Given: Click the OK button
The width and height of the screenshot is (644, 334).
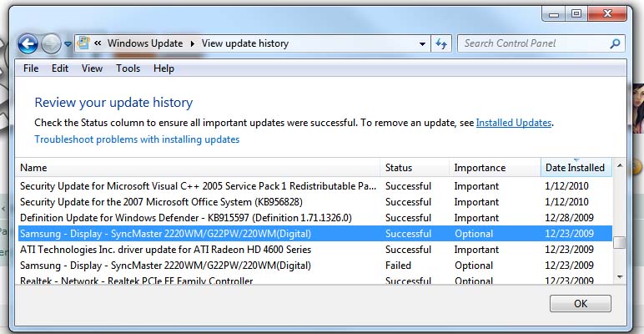Looking at the screenshot, I should [x=580, y=303].
